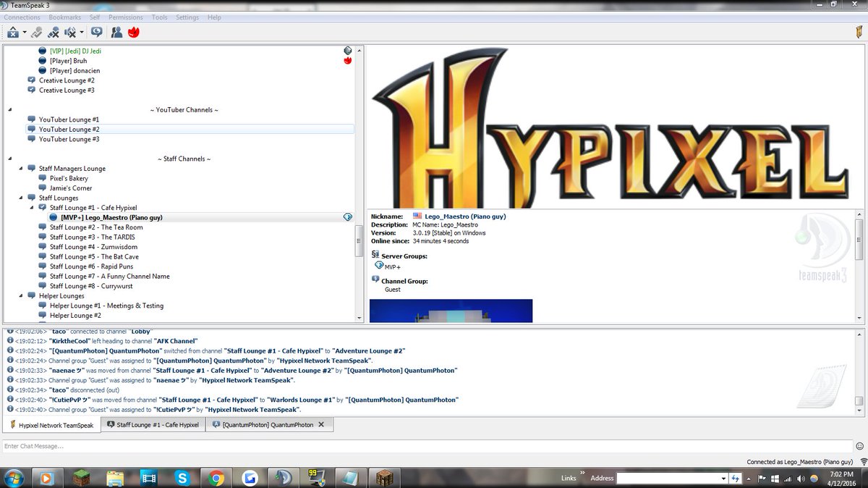Select Pixel's Bakery channel
868x488 pixels.
(x=69, y=178)
